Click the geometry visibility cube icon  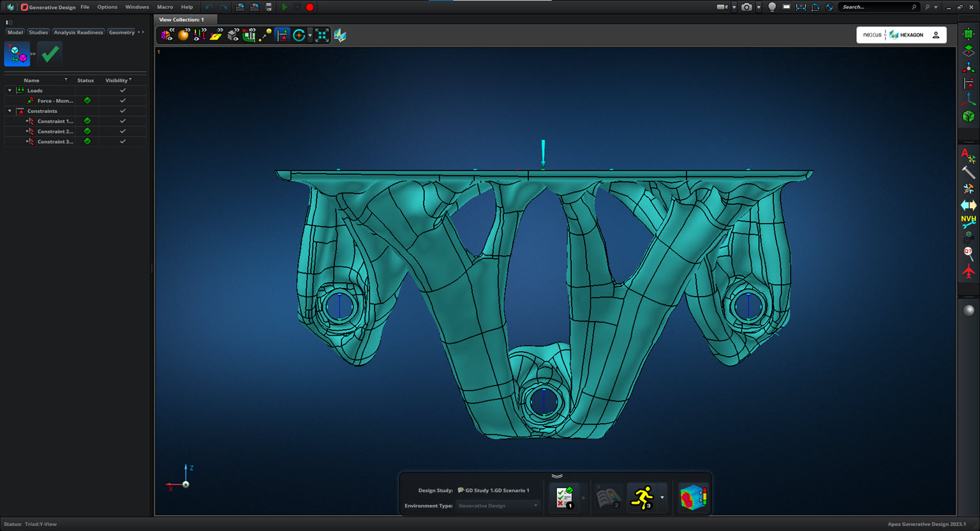click(167, 35)
